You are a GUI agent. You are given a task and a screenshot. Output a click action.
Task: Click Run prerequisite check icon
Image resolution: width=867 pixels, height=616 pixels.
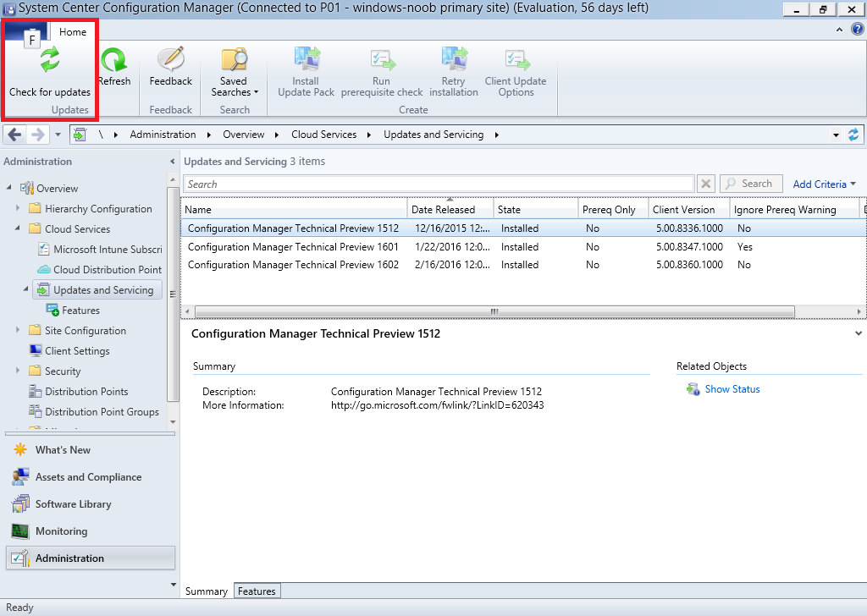tap(382, 60)
